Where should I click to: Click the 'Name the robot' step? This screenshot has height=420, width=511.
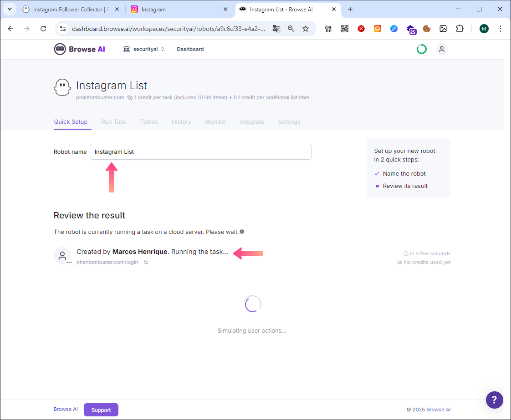(x=404, y=173)
